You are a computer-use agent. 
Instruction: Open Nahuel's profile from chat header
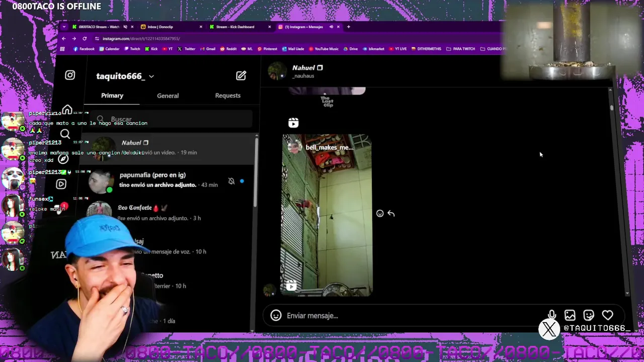pyautogui.click(x=297, y=71)
